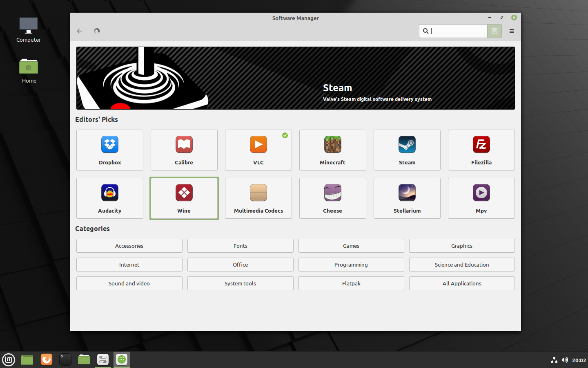
Task: Switch to the settings toggle app in the taskbar
Action: pyautogui.click(x=103, y=359)
